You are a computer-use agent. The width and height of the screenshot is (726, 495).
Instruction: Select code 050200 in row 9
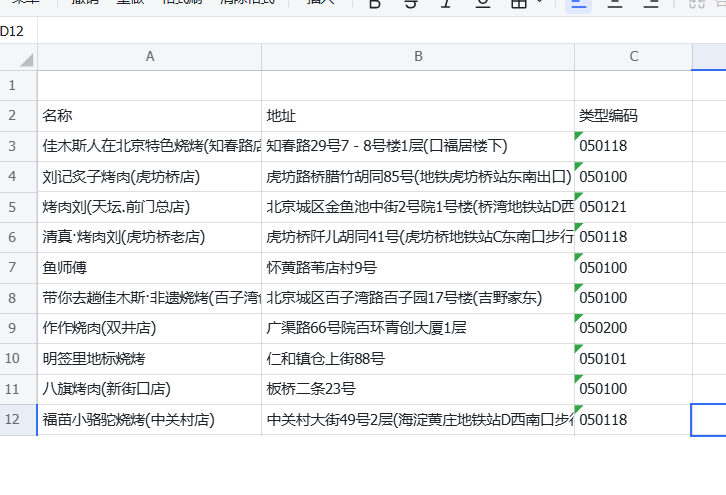633,328
